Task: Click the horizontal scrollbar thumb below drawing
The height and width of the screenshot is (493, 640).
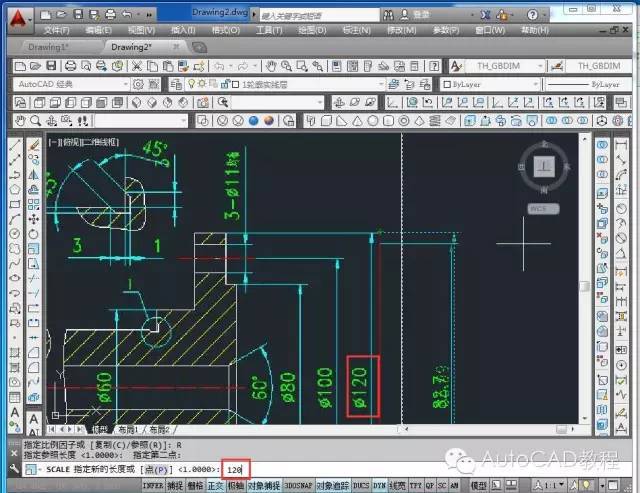Action: 562,429
